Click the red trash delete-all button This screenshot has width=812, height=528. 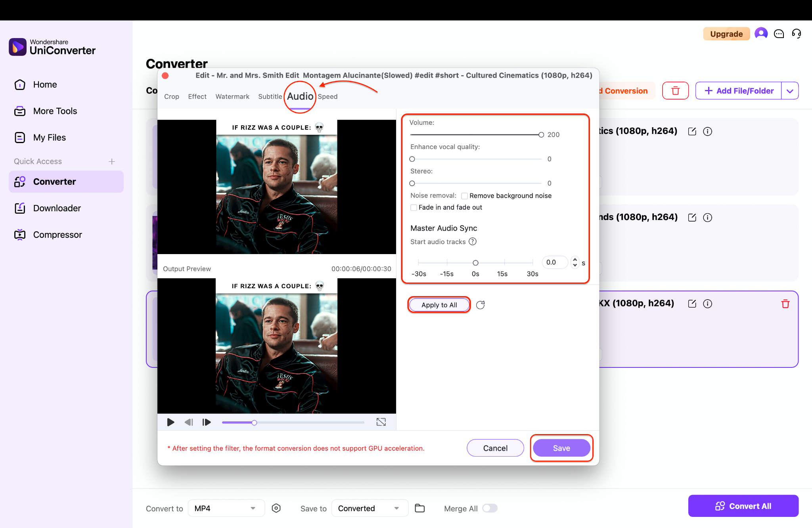675,91
